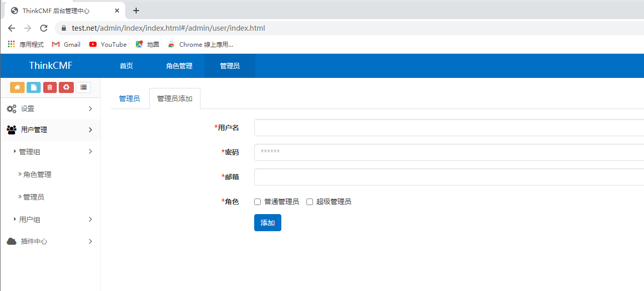Click the cloud icon beside 插件中心
The image size is (644, 291).
11,241
